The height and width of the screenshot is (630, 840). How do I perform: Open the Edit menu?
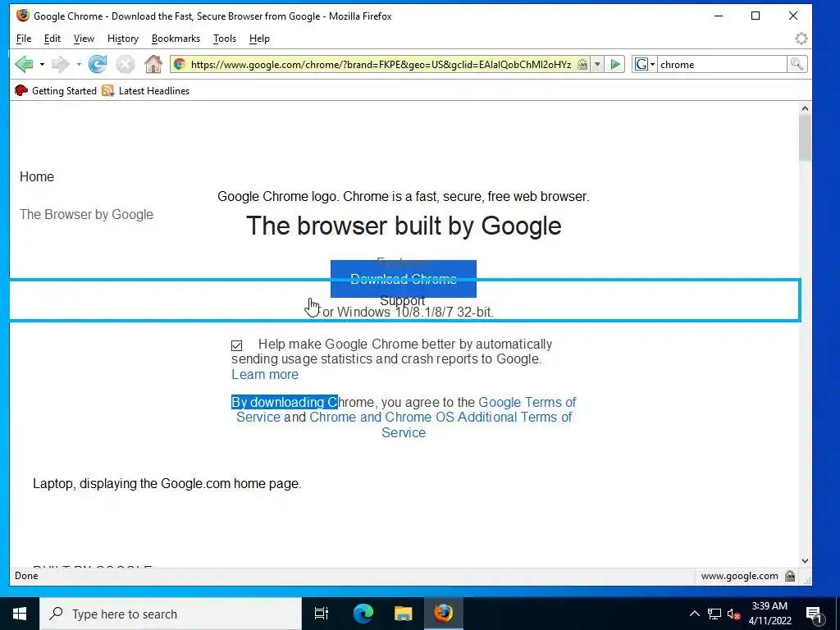point(52,39)
